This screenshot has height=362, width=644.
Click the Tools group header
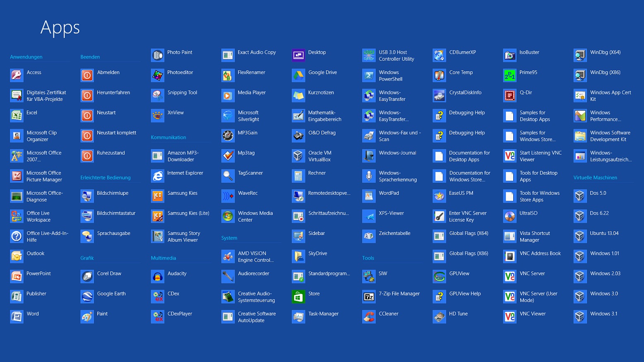tap(368, 258)
